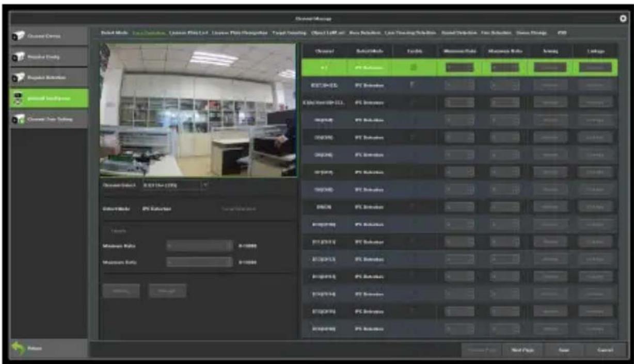Click the Cancel button
This screenshot has height=364, width=634.
605,350
